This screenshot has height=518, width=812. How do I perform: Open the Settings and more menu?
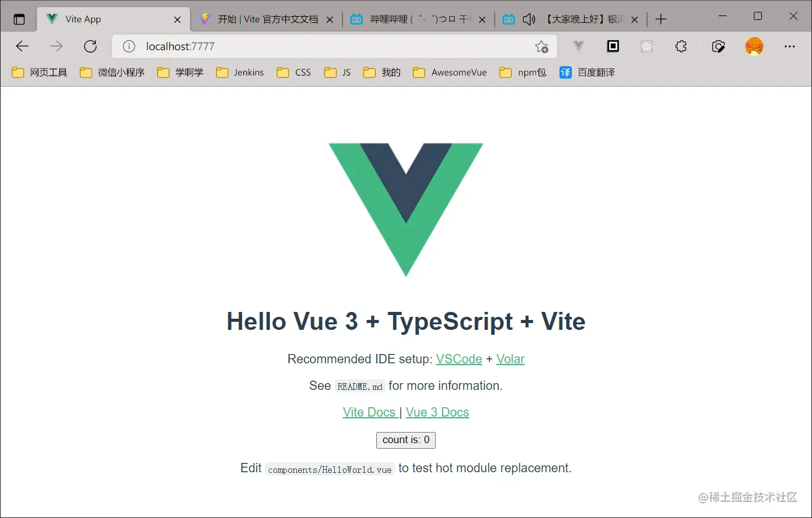[x=789, y=46]
